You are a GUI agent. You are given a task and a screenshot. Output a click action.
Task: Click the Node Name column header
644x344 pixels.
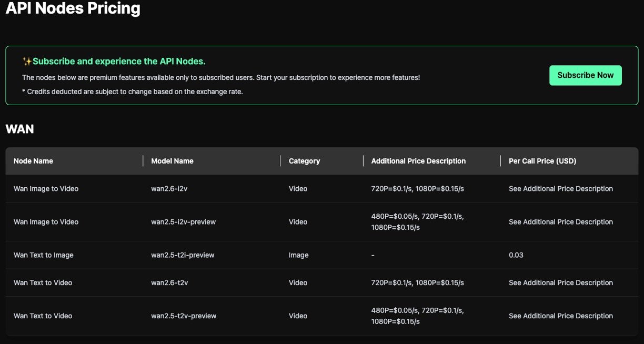click(33, 161)
